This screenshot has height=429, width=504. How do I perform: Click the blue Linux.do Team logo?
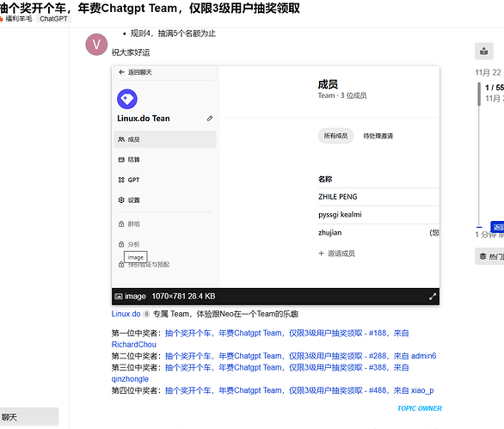(x=127, y=99)
